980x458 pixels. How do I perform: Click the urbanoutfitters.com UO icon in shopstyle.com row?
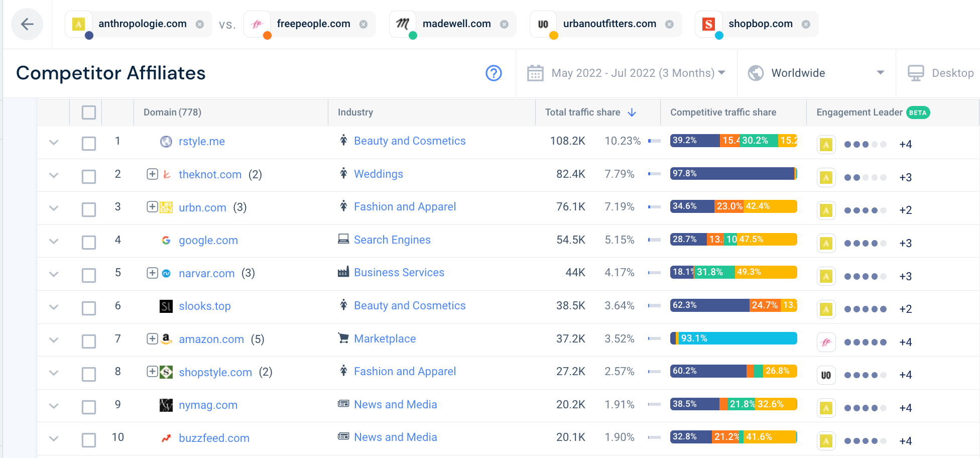click(x=826, y=374)
